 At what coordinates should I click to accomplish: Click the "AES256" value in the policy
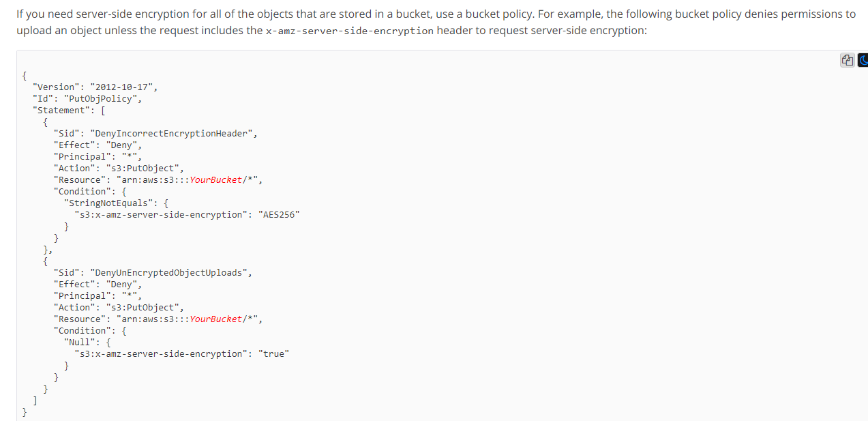coord(279,214)
